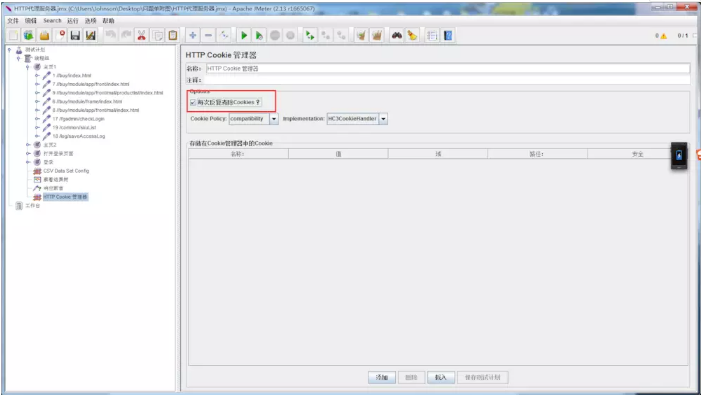Start the test with green play icon

click(x=244, y=35)
